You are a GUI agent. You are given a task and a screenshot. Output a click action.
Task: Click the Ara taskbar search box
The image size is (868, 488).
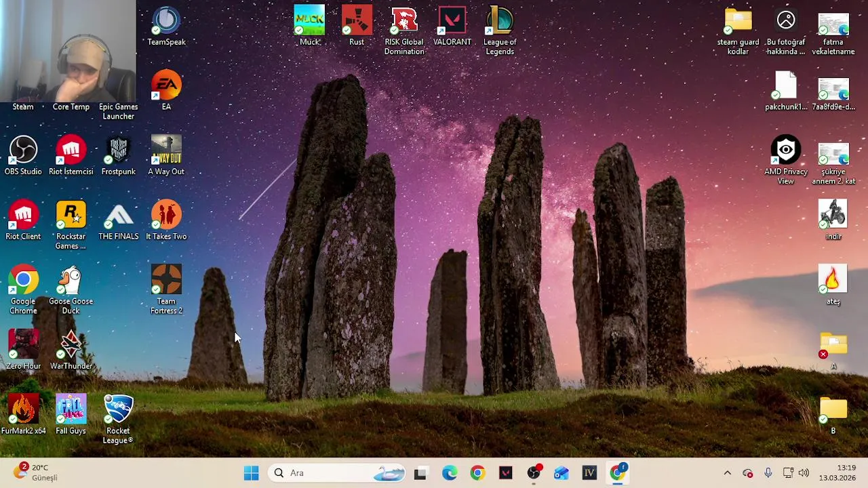[x=336, y=473]
